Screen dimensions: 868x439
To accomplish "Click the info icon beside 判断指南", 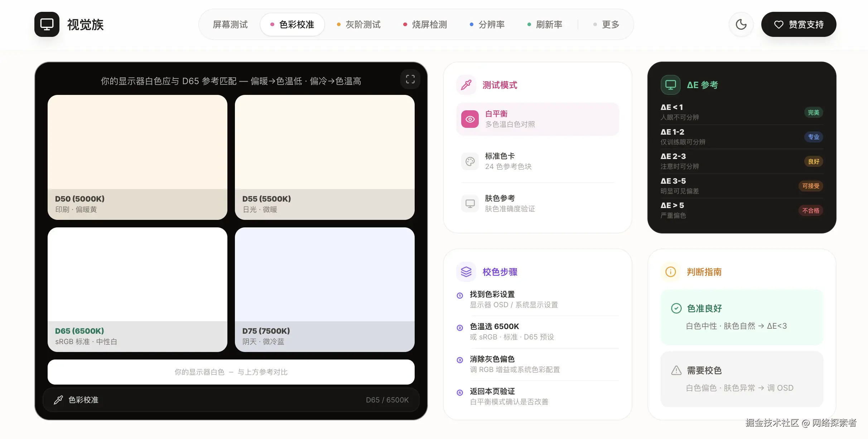I will pyautogui.click(x=670, y=272).
